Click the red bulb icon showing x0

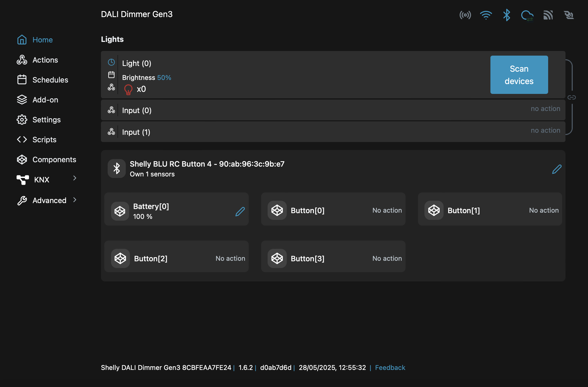[x=128, y=89]
